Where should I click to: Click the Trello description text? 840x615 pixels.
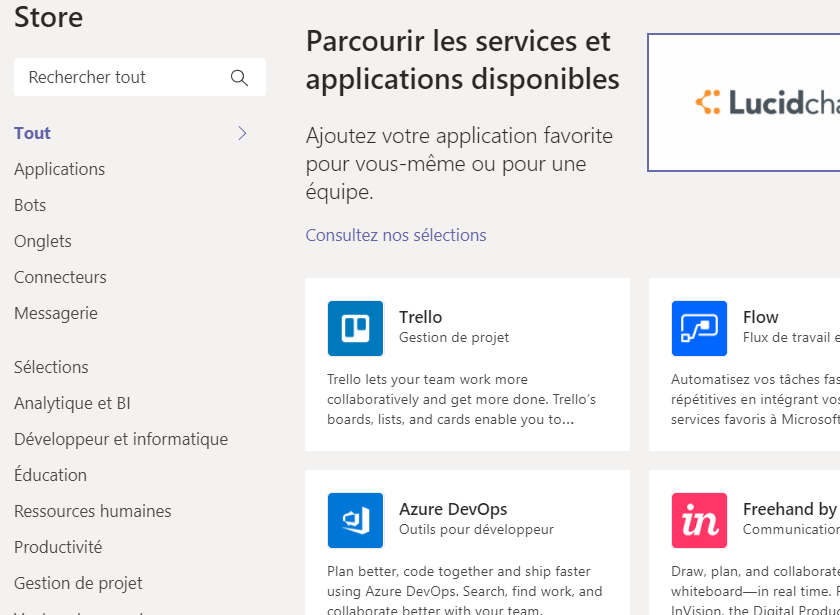click(462, 400)
